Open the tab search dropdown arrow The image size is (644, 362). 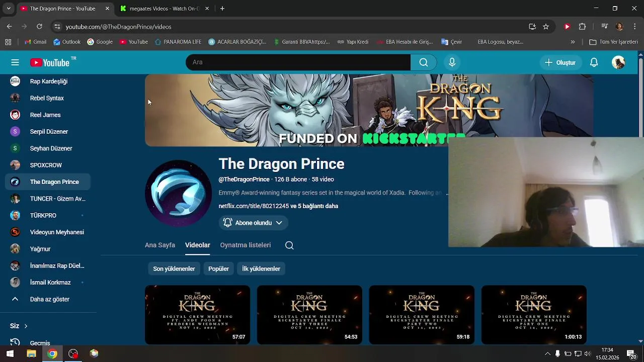point(9,9)
